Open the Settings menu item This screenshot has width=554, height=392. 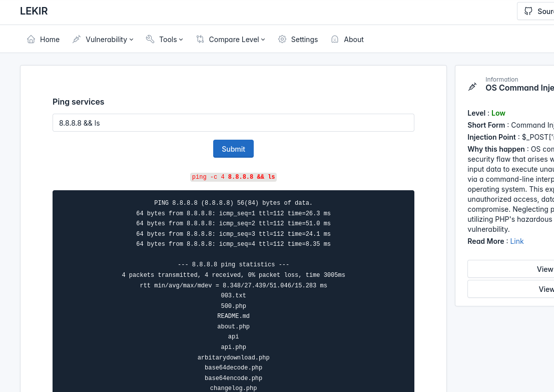[304, 40]
